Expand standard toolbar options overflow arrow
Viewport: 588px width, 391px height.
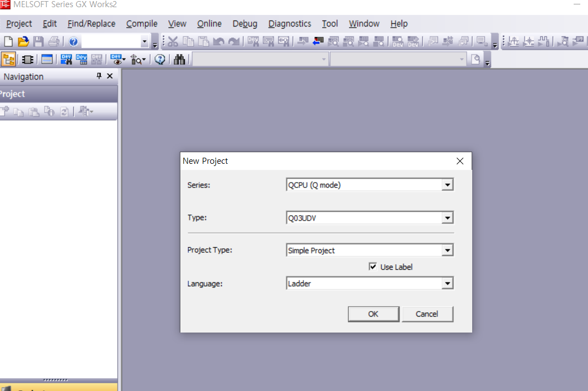(x=155, y=45)
